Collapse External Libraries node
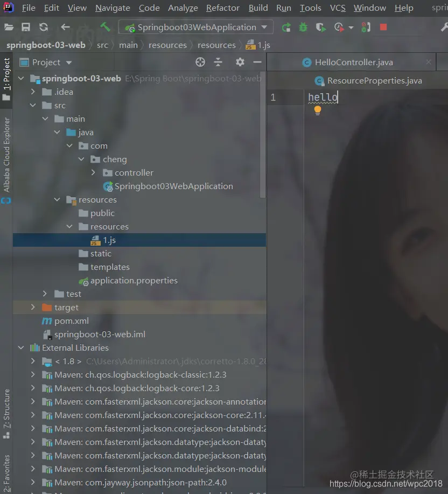The height and width of the screenshot is (494, 448). coord(21,348)
